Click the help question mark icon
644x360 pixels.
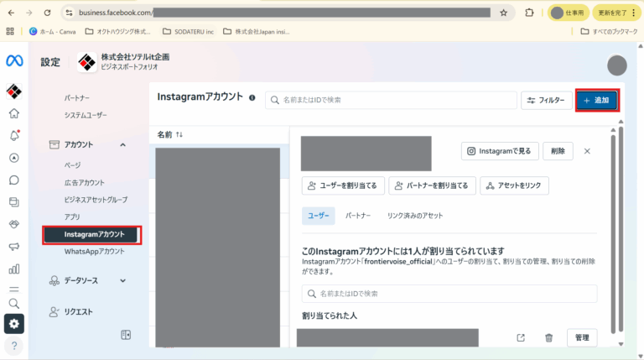[13, 346]
